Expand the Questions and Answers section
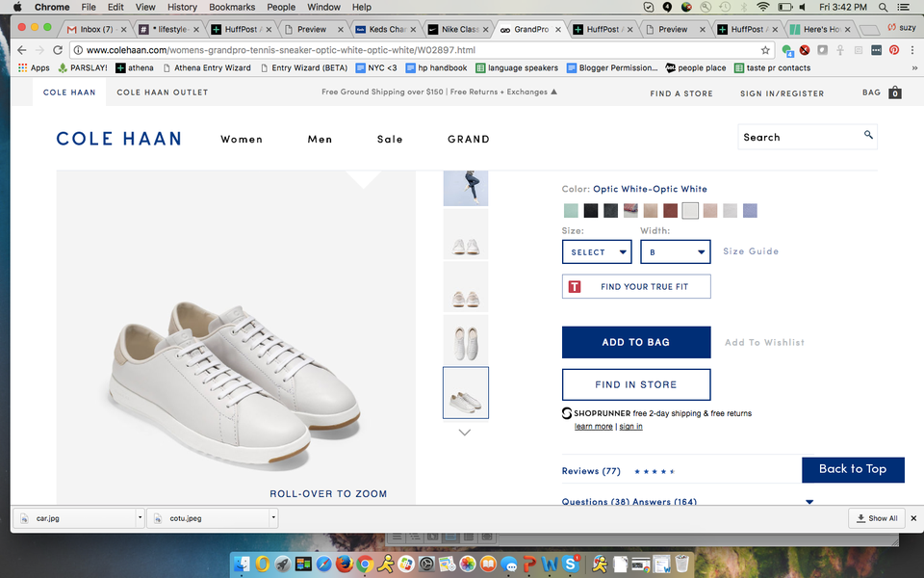This screenshot has height=578, width=924. 809,502
